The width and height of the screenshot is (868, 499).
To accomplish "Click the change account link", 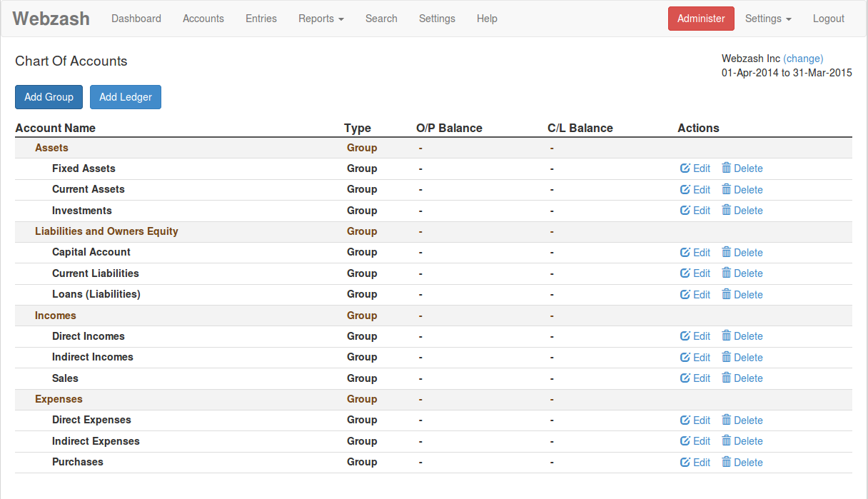I will [803, 59].
